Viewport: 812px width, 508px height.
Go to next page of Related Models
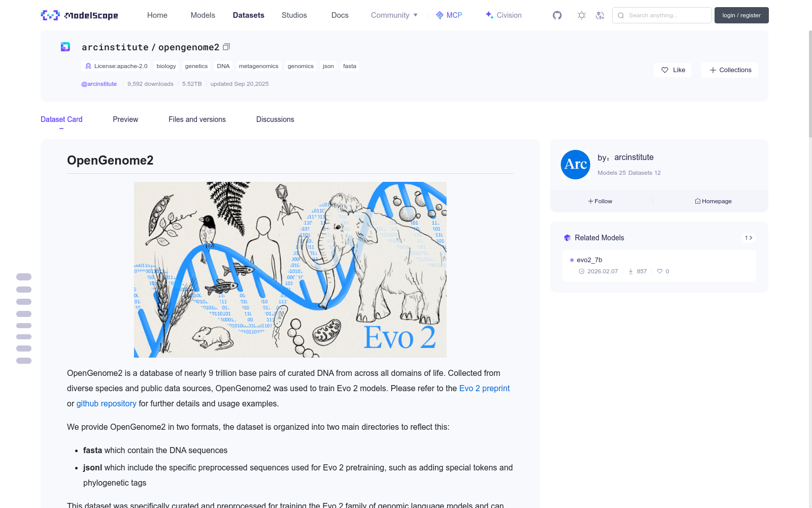click(751, 238)
